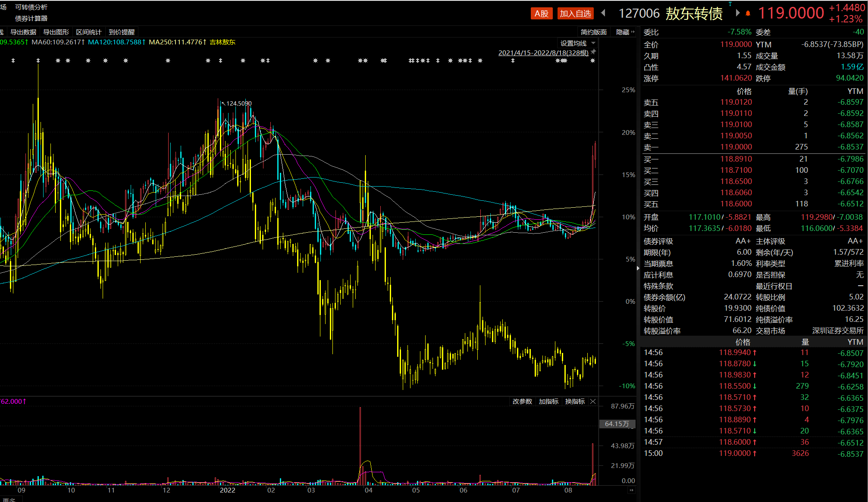Click the next security right arrow

738,13
